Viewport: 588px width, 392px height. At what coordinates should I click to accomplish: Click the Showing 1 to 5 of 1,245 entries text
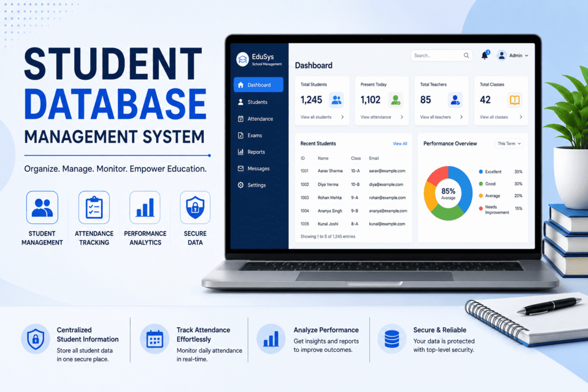(328, 236)
